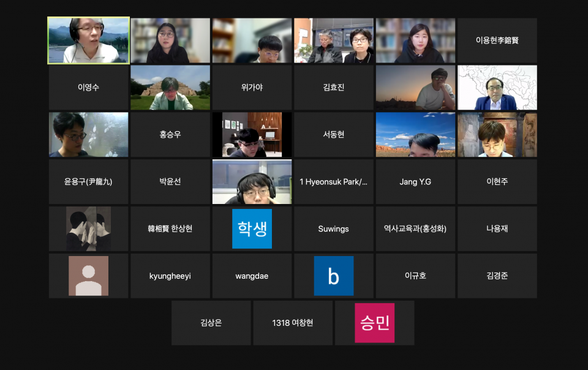The width and height of the screenshot is (588, 370).
Task: Select the 이현주 participant tile
Action: click(x=497, y=182)
